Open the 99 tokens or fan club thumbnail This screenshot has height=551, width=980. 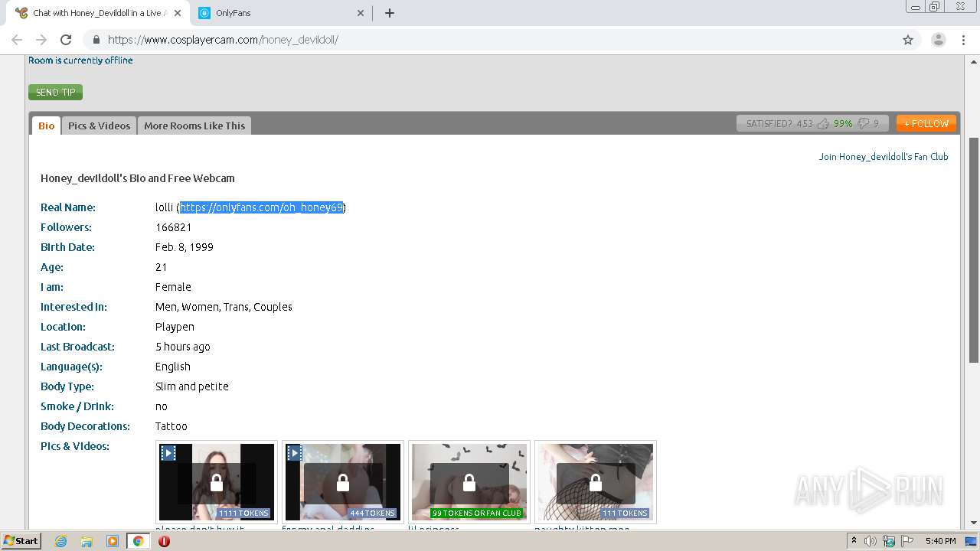tap(469, 482)
